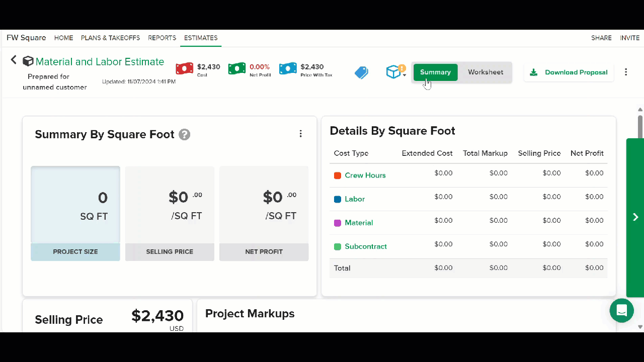Viewport: 644px width, 362px height.
Task: Select the NET PROFIT per SQ FT card
Action: point(264,213)
